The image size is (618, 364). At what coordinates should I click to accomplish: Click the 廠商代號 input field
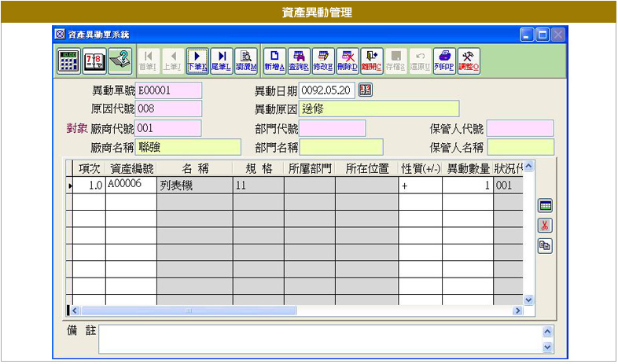(168, 128)
